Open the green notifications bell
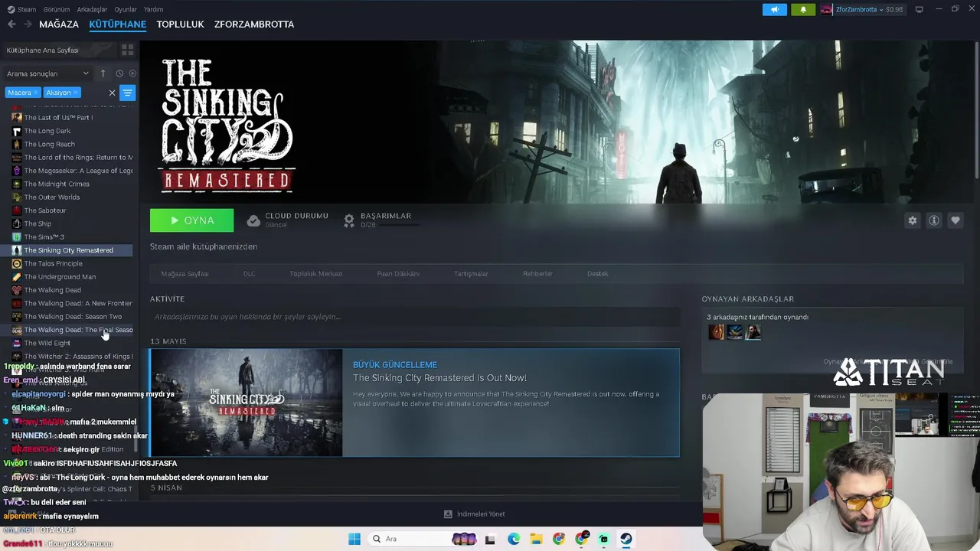980x551 pixels. tap(802, 9)
